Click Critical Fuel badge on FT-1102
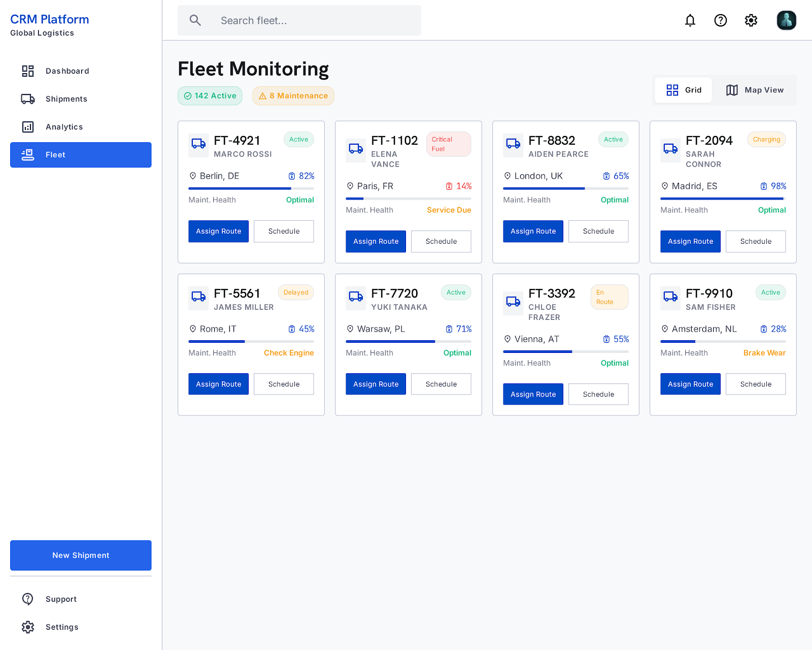Image resolution: width=812 pixels, height=650 pixels. pos(449,144)
